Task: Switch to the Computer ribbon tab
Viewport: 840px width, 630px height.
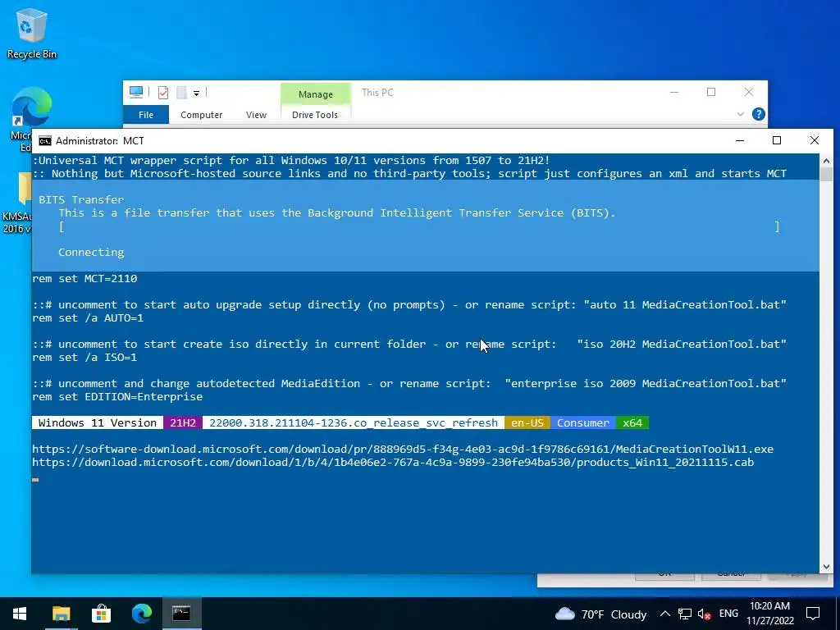Action: [x=202, y=115]
